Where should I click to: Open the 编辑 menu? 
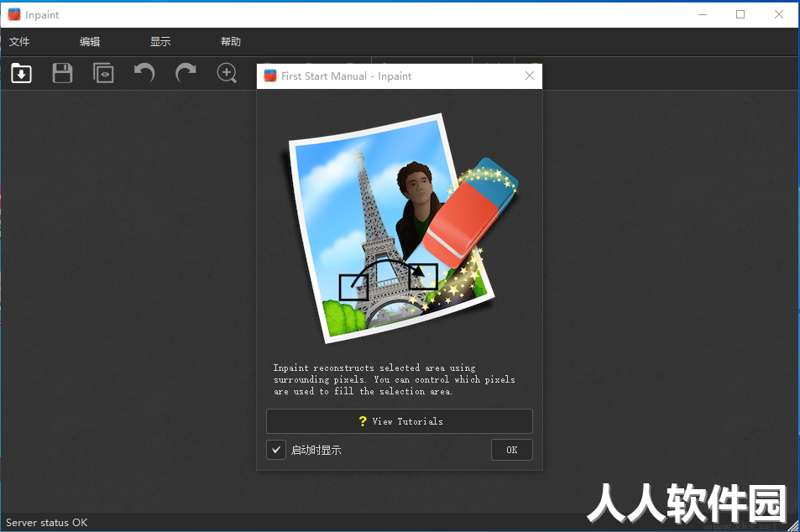pyautogui.click(x=90, y=42)
